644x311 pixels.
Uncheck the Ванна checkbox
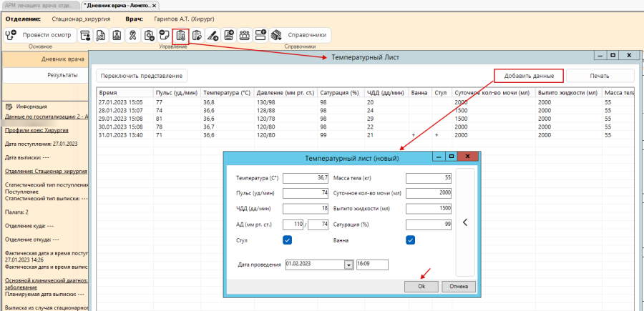[410, 240]
